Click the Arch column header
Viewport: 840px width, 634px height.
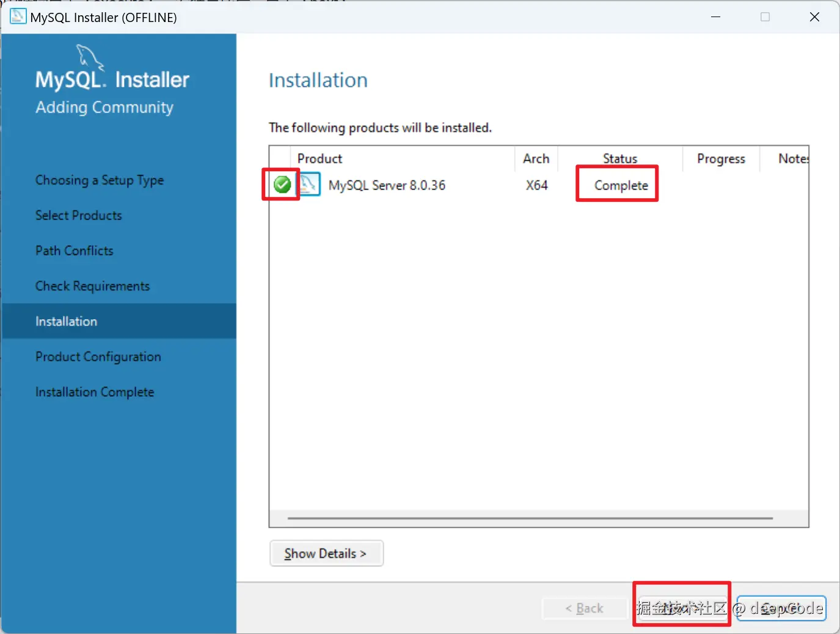[x=536, y=158]
